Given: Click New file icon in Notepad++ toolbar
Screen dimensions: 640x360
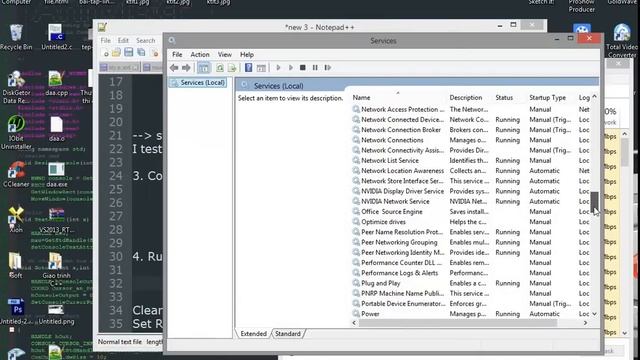Looking at the screenshot, I should tap(106, 53).
